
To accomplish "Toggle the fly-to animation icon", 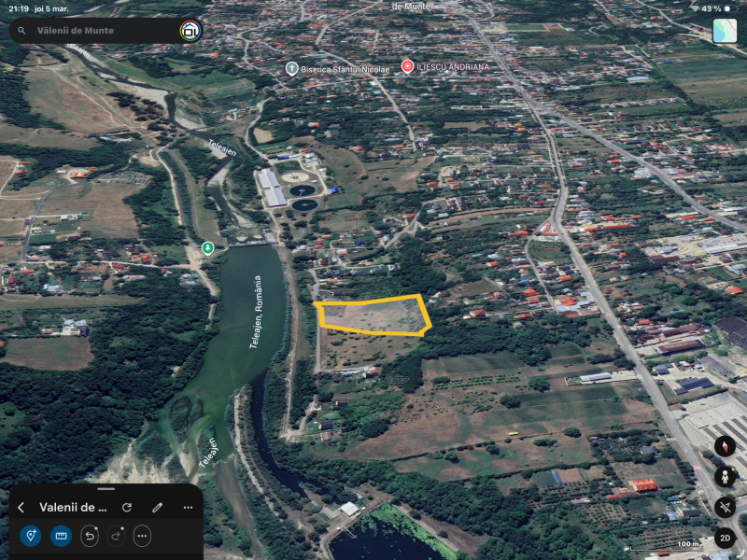I will coord(726,508).
